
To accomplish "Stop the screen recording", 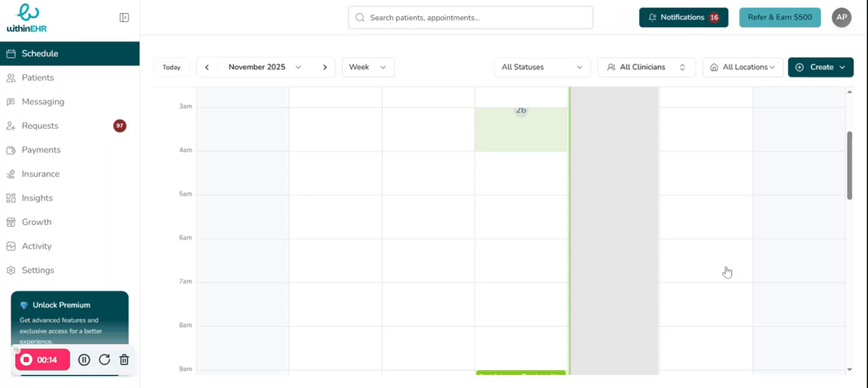I will tap(26, 359).
